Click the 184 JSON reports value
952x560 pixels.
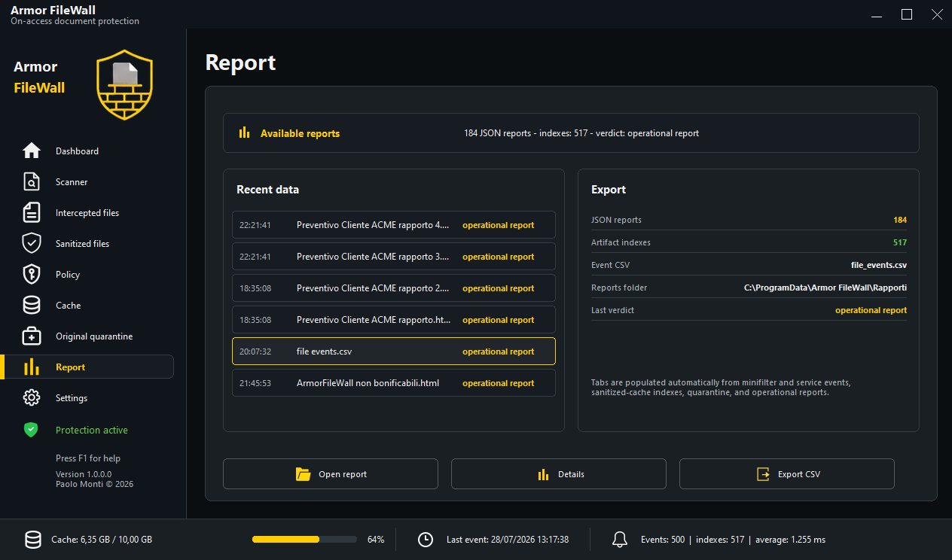pos(900,220)
